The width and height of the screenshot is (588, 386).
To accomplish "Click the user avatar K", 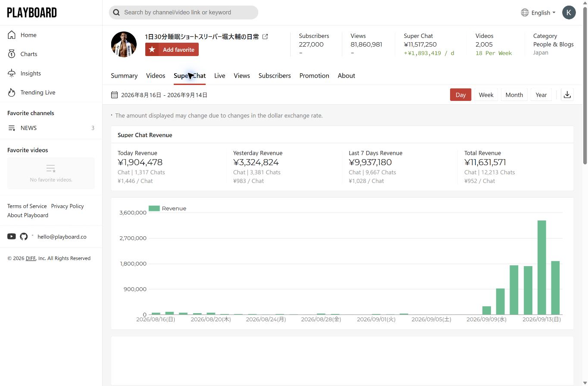I will (569, 13).
